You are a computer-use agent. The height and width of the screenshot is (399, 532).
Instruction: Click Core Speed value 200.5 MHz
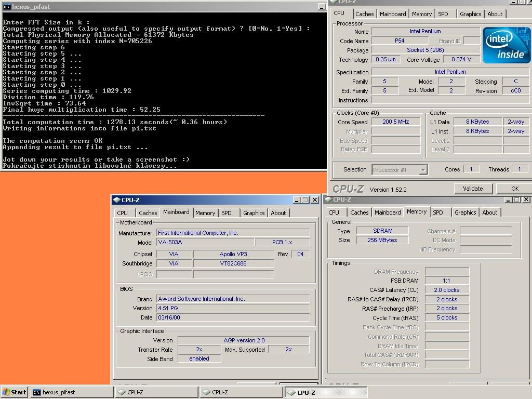coord(395,122)
